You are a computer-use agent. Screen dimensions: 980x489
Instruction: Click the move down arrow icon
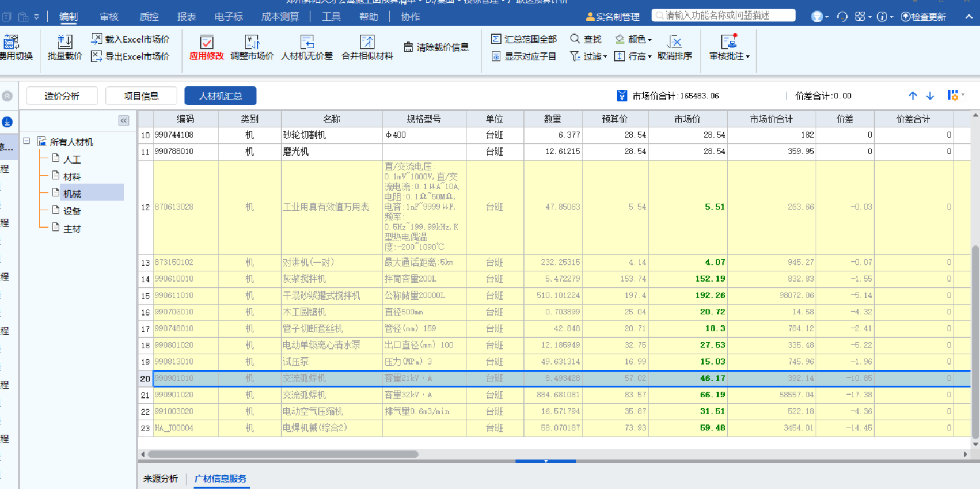click(930, 96)
